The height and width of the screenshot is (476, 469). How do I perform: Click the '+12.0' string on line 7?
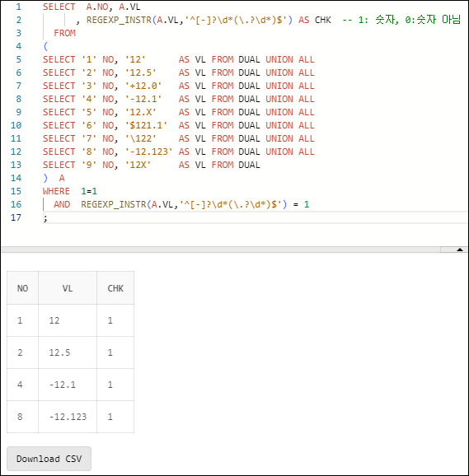point(143,86)
